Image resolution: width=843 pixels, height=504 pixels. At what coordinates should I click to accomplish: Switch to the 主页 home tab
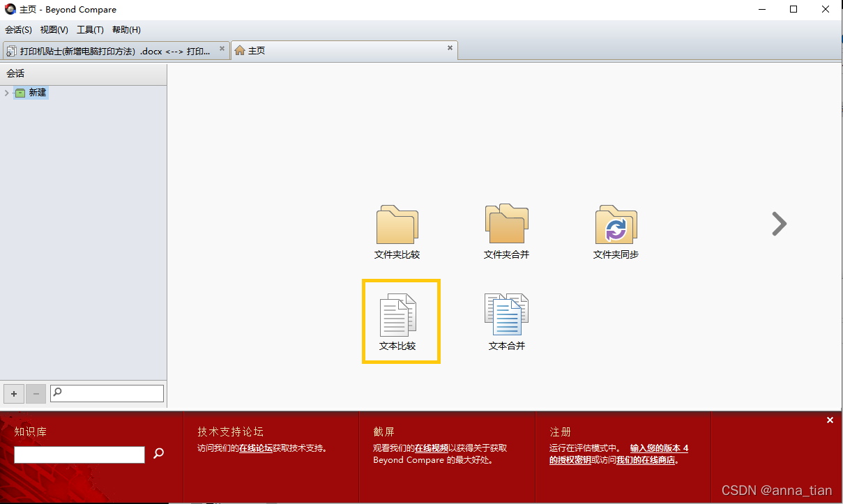[x=344, y=51]
